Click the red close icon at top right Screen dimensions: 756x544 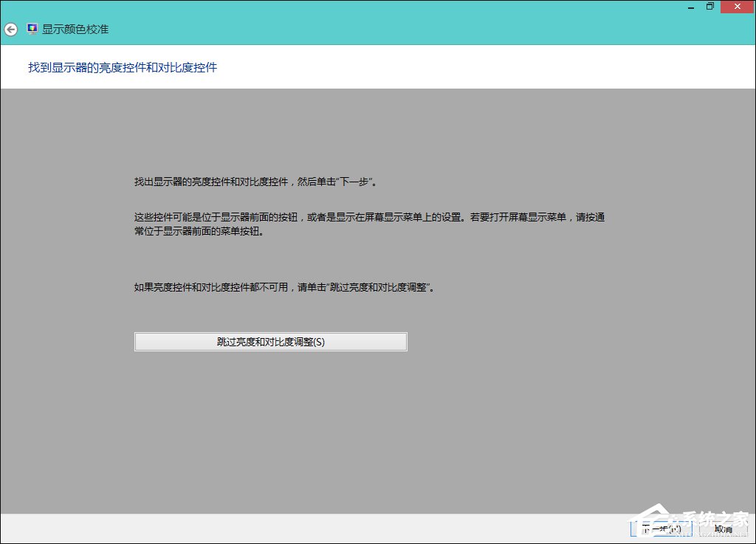737,6
